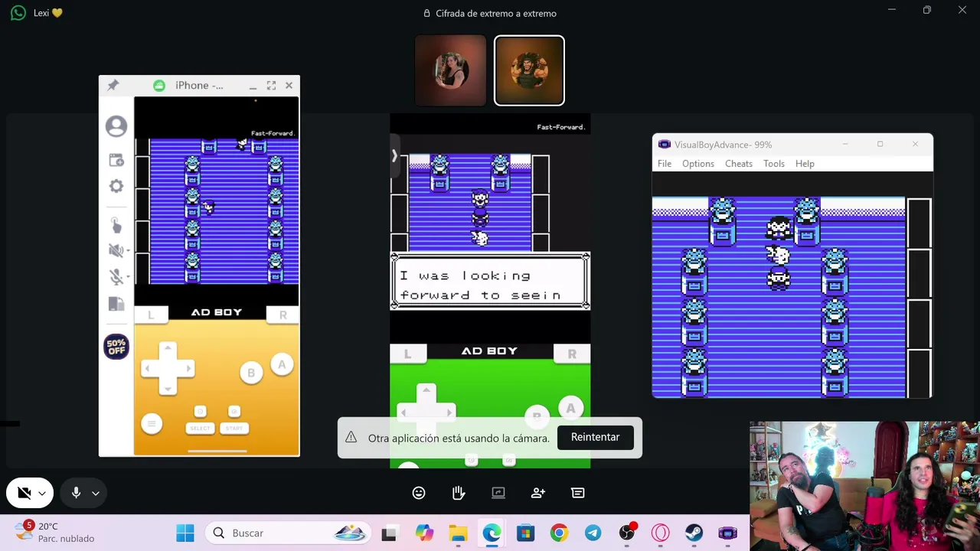The width and height of the screenshot is (980, 551).
Task: Open File Explorer from the taskbar
Action: click(x=458, y=533)
